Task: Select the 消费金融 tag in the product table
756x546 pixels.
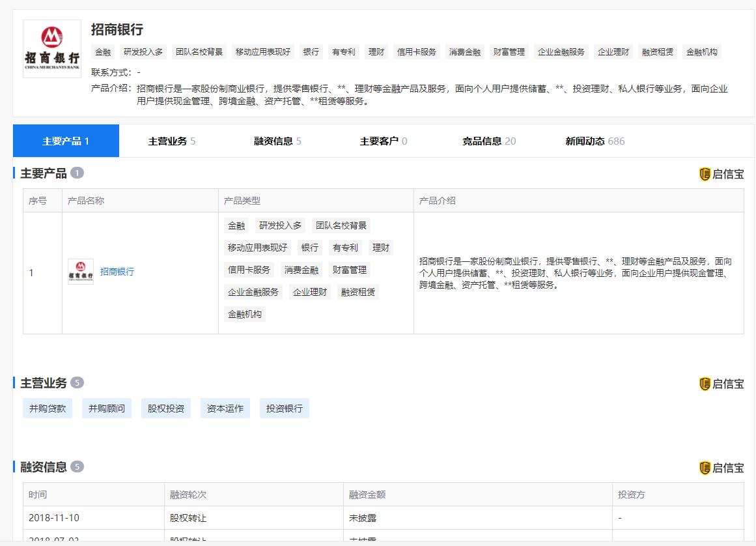Action: pyautogui.click(x=300, y=270)
